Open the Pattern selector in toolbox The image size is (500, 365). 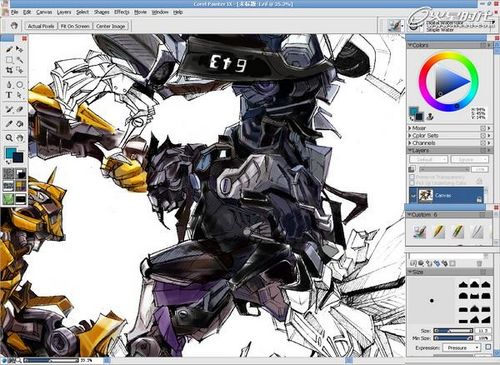click(9, 186)
